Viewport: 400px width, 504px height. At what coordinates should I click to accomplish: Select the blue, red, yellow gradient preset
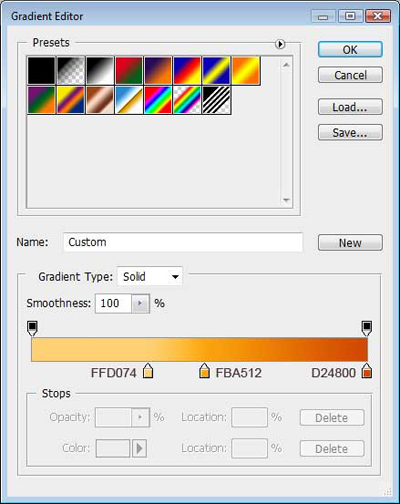click(x=187, y=70)
